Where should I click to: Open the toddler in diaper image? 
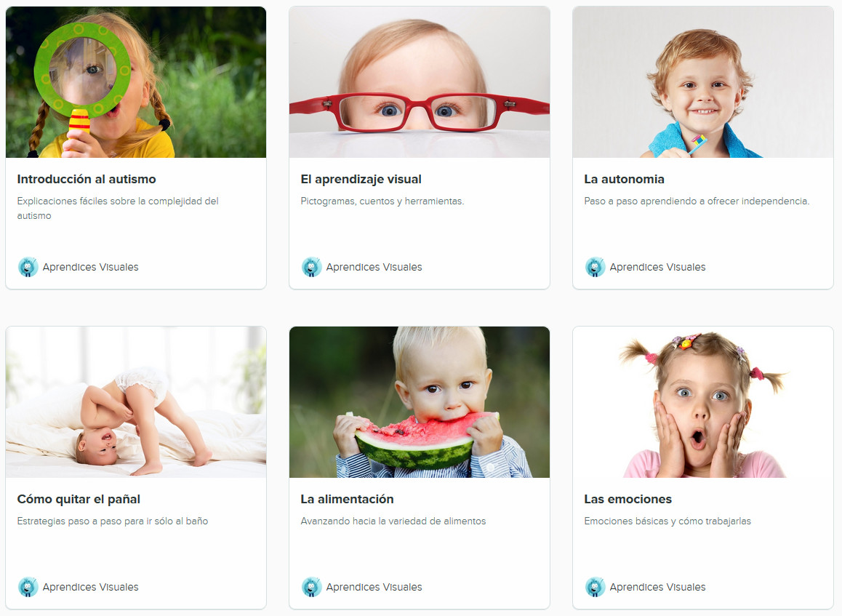[x=136, y=402]
